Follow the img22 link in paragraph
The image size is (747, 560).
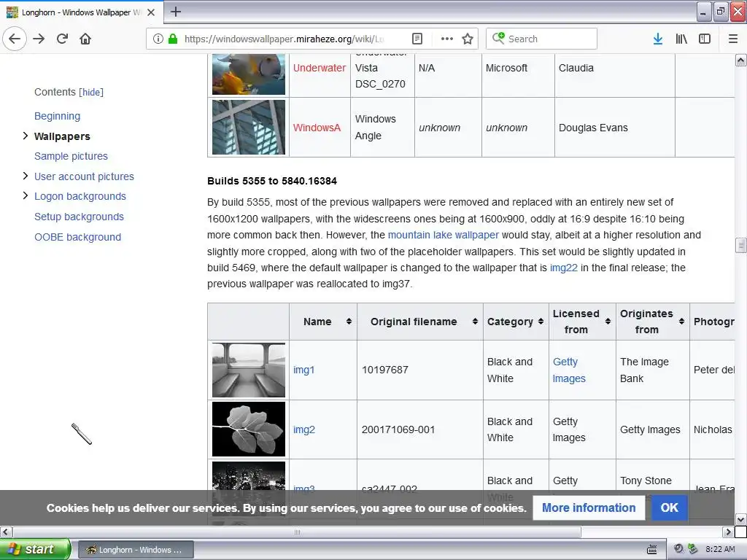[x=564, y=268]
